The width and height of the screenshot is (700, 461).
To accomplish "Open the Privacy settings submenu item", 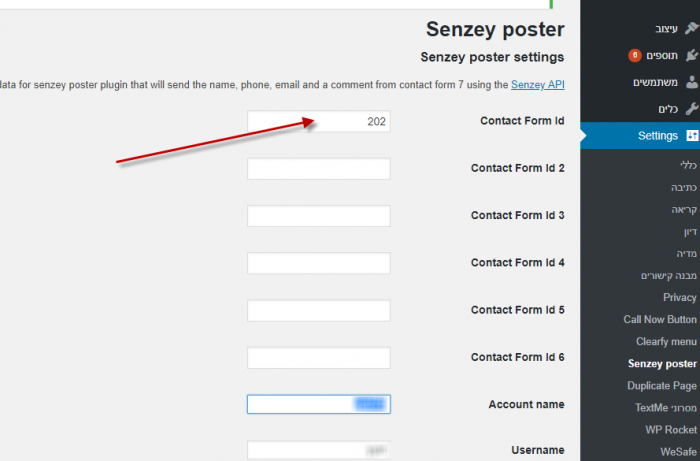I will tap(680, 297).
